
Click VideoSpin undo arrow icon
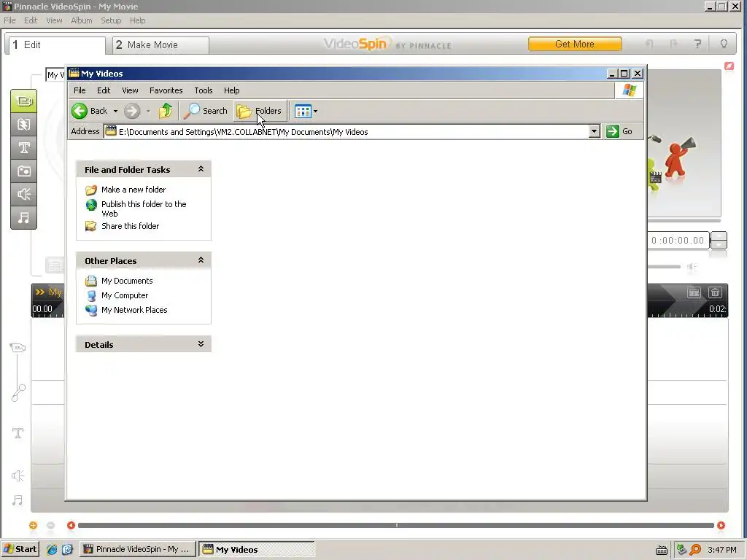(649, 44)
